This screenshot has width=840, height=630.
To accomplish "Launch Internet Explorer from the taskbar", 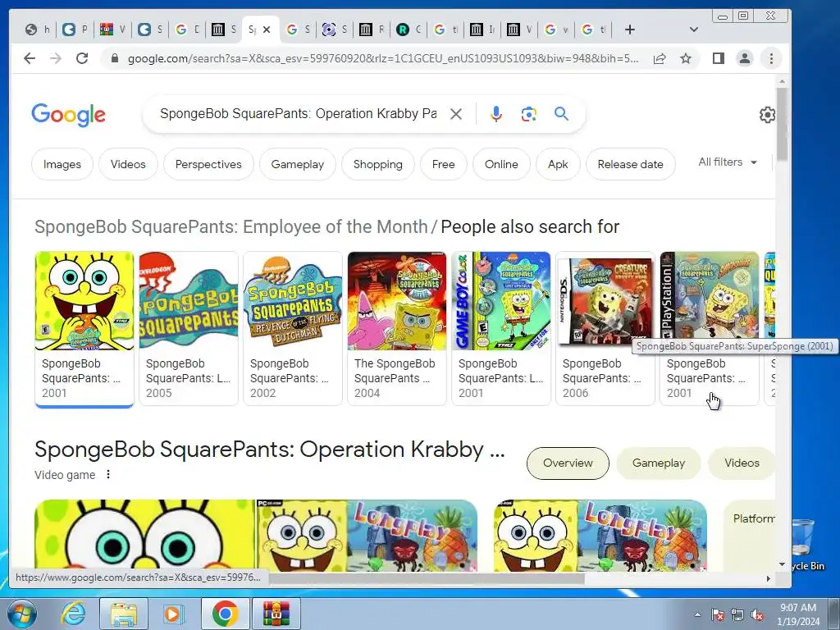I will click(72, 614).
